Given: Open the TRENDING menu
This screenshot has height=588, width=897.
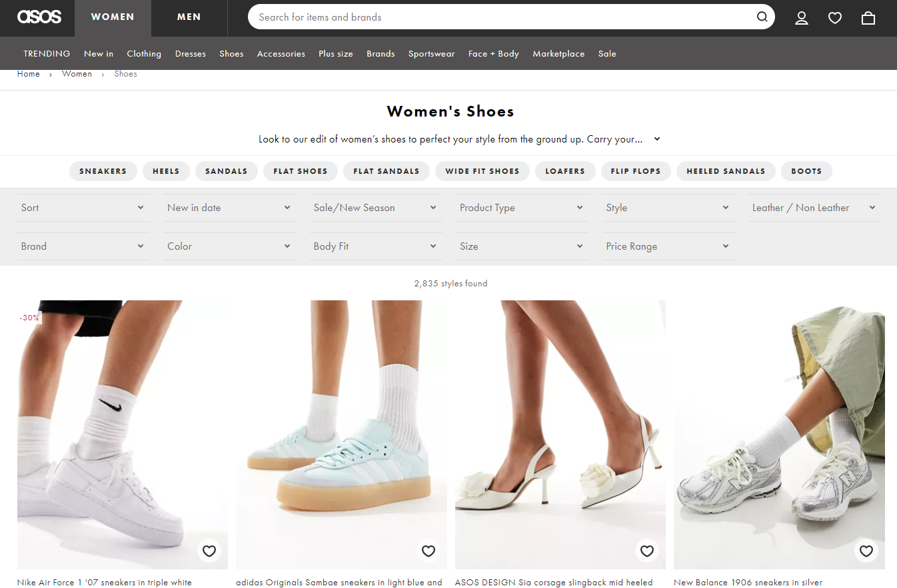Looking at the screenshot, I should (47, 54).
